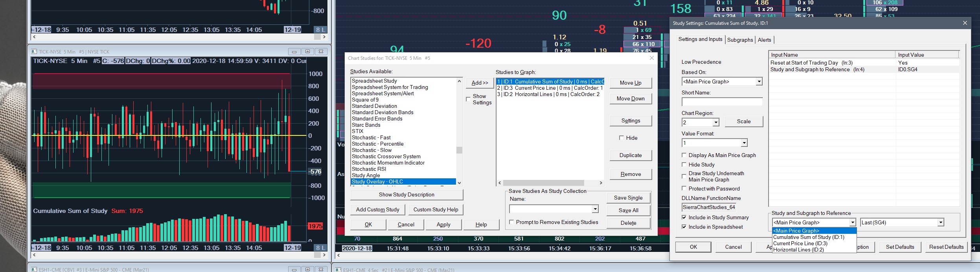Open the Value Format dropdown
The image size is (980, 272).
[744, 143]
